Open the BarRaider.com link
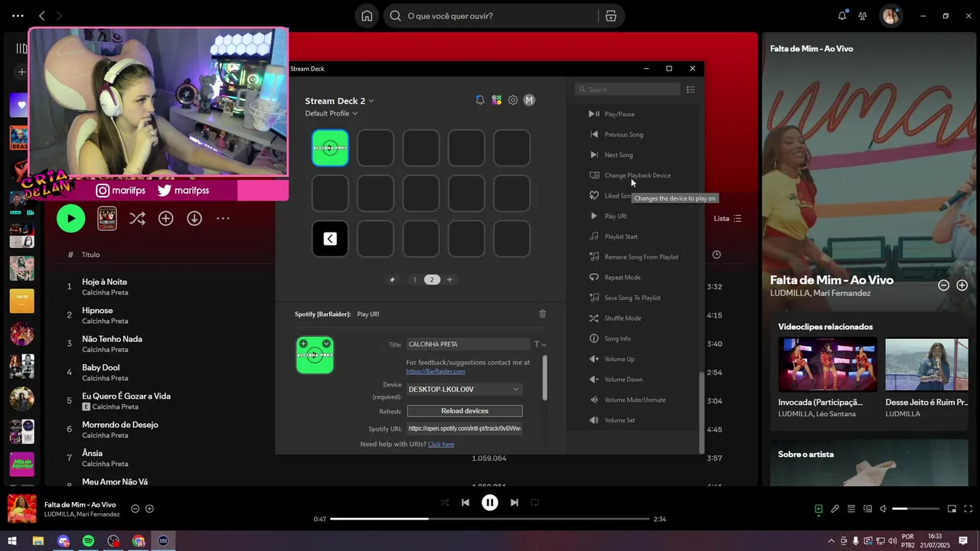The image size is (980, 551). click(436, 371)
